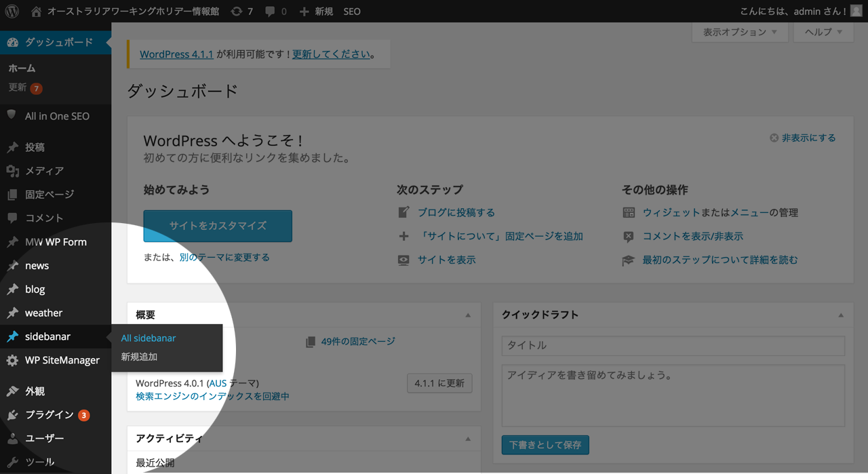Open the 49件の固定ページ link

click(358, 341)
